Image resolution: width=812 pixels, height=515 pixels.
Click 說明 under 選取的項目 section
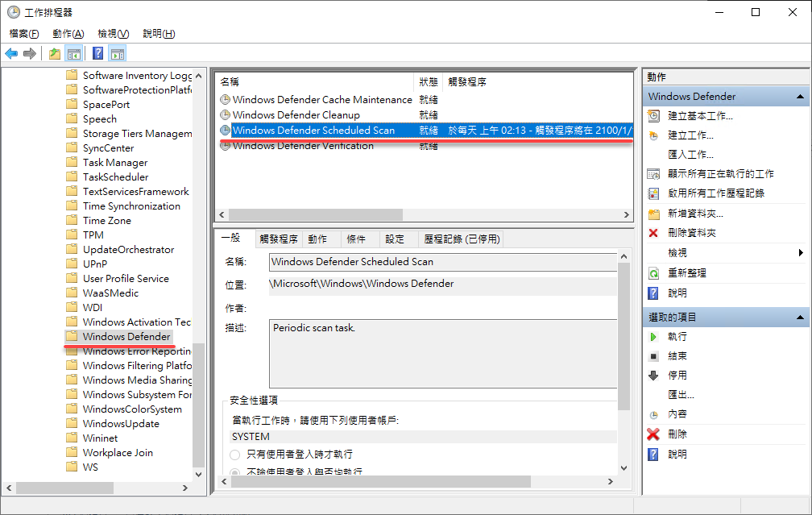(677, 455)
